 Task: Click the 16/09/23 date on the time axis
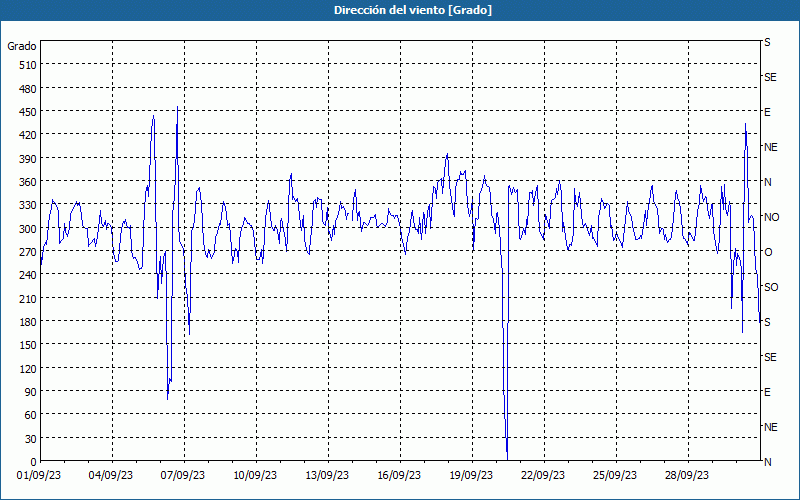[x=399, y=476]
